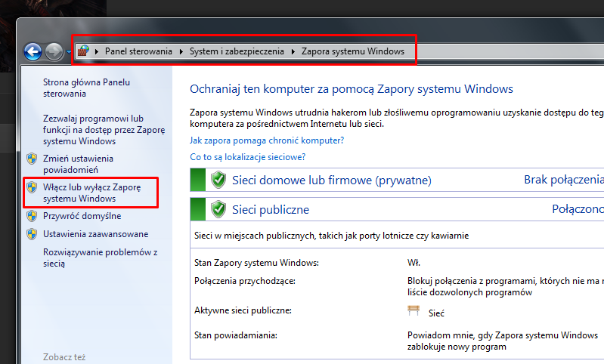The width and height of the screenshot is (604, 364).
Task: Click the Zobacz też sidebar heading
Action: (x=64, y=357)
